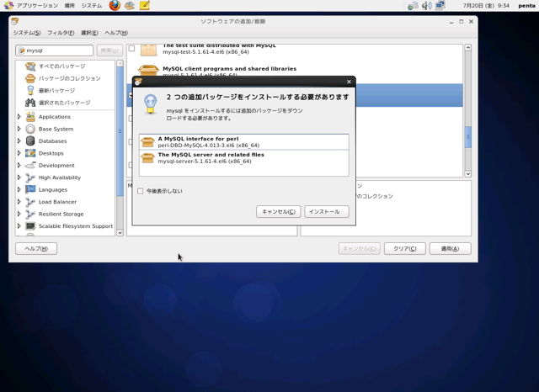Select the 最新パッケージ lightbulb icon
The height and width of the screenshot is (392, 539).
[x=30, y=90]
